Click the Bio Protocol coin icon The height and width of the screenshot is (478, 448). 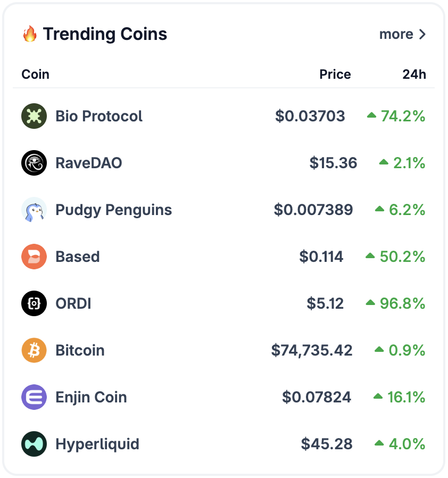click(x=34, y=116)
